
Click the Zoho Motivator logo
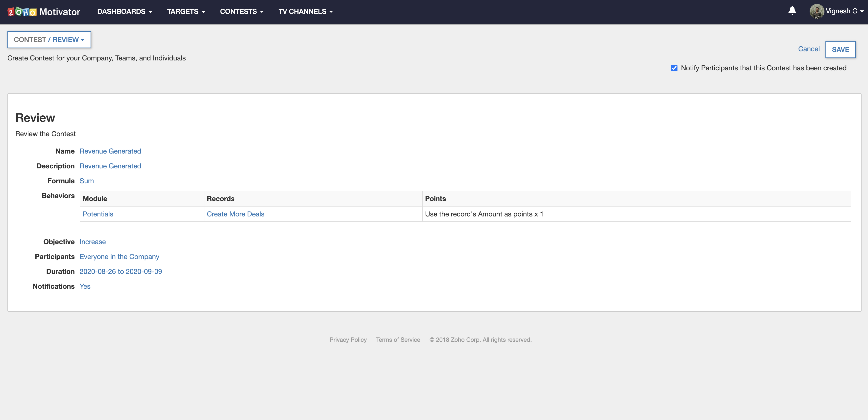(44, 12)
